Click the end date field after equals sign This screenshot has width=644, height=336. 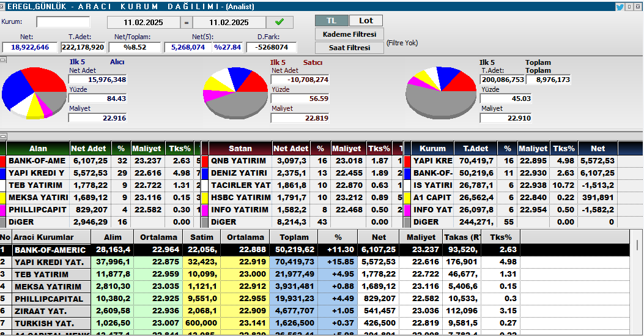tap(229, 22)
